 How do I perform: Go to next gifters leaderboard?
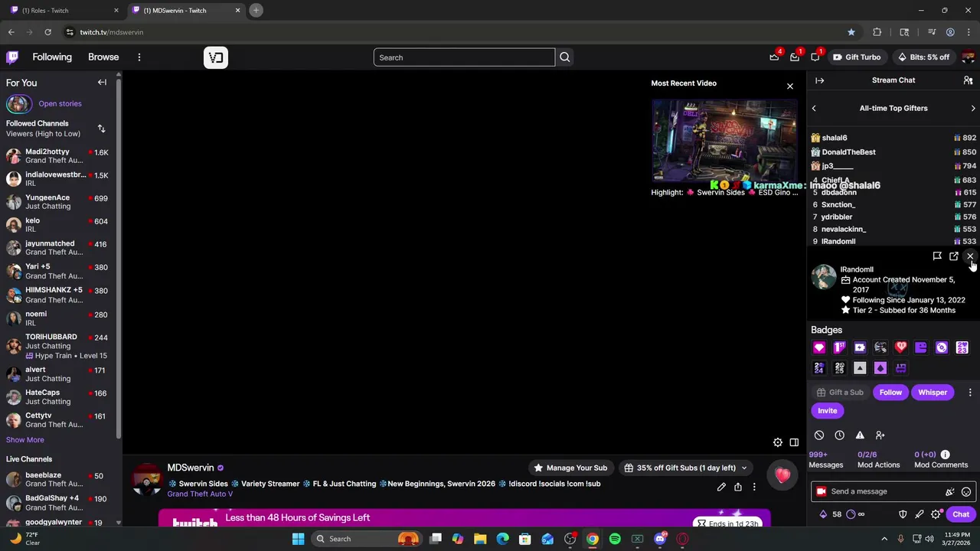pos(973,109)
